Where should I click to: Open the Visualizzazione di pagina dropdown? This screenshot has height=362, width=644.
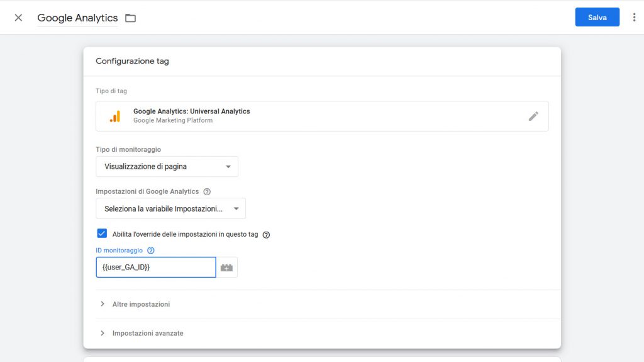point(167,167)
